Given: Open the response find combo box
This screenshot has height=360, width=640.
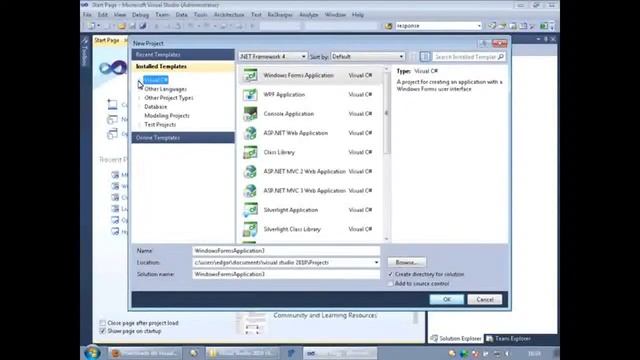Looking at the screenshot, I should [x=438, y=26].
